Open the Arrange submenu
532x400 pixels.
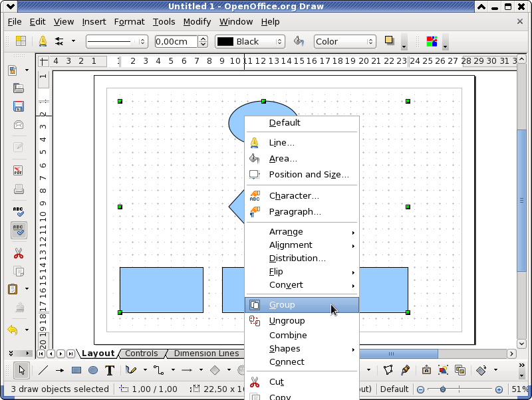[302, 232]
